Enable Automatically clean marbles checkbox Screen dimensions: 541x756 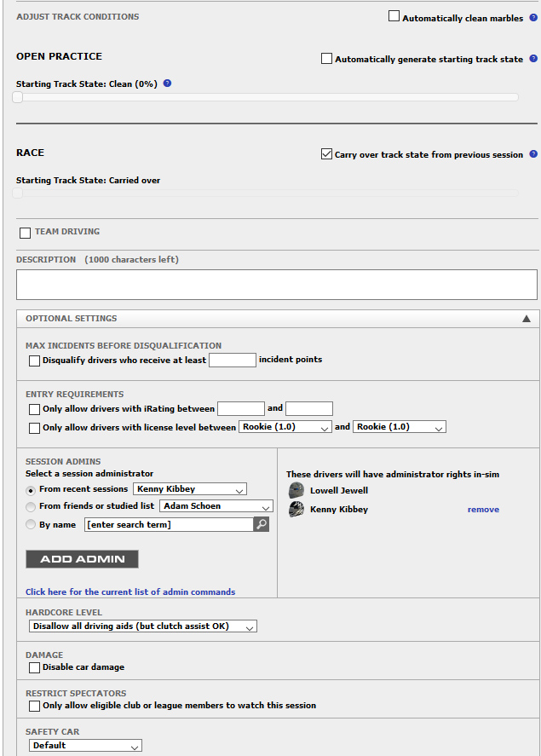click(394, 16)
